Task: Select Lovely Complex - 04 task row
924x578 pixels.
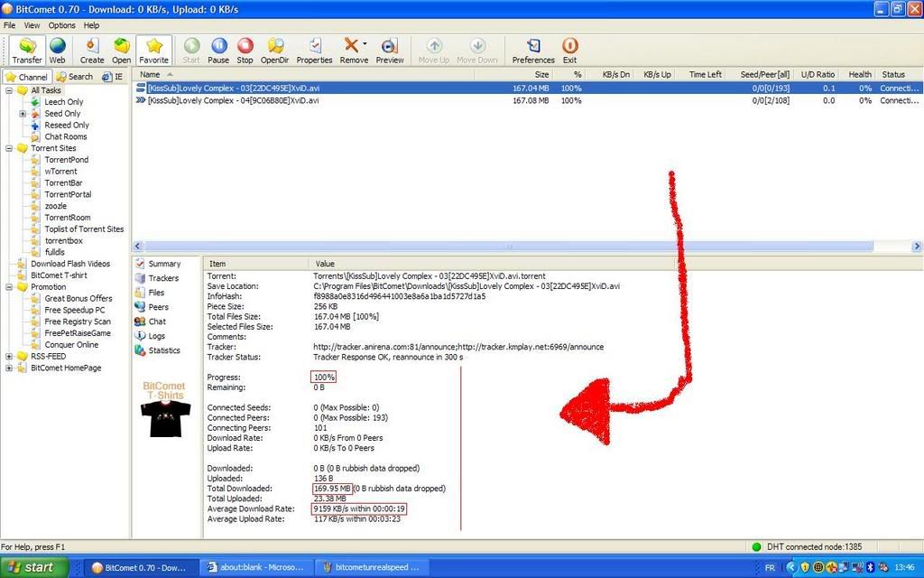Action: click(527, 100)
